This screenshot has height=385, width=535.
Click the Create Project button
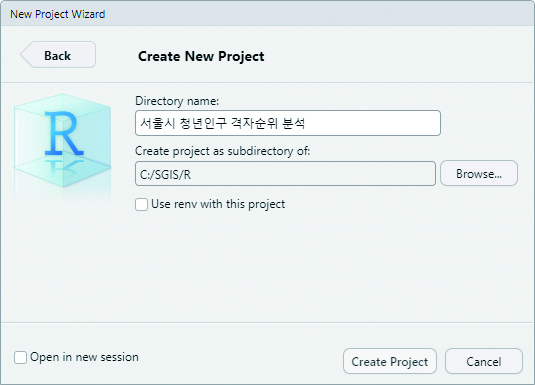coord(390,361)
